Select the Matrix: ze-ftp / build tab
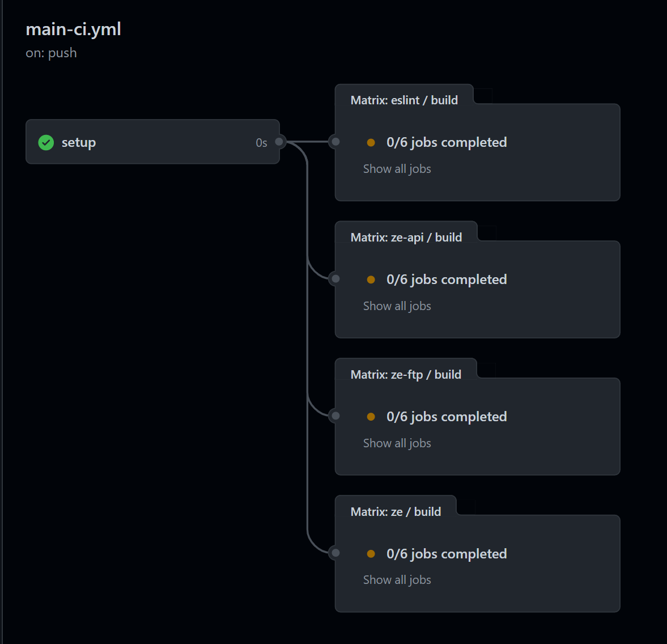 (406, 375)
